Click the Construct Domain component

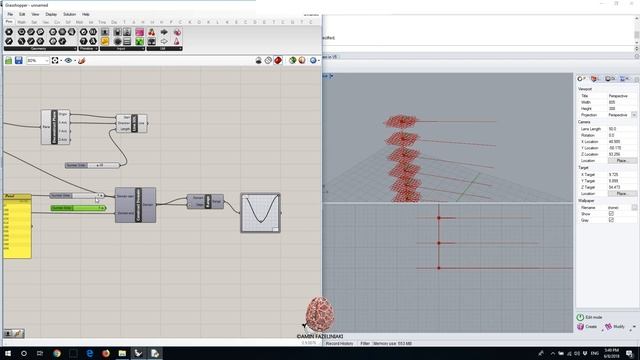pos(136,205)
